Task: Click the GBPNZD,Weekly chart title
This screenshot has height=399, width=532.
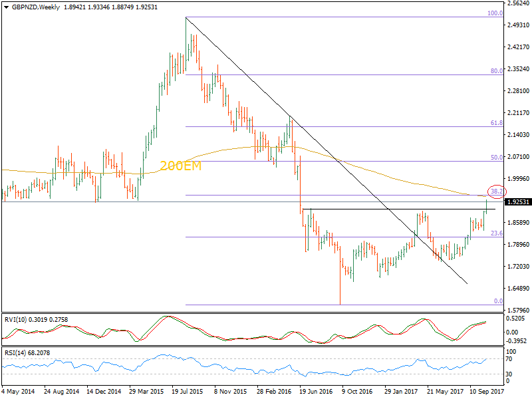Action: pos(34,7)
